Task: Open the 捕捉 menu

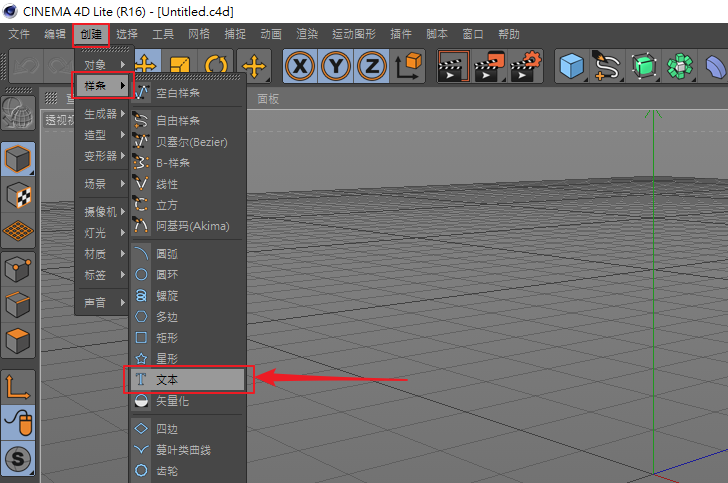Action: (235, 34)
